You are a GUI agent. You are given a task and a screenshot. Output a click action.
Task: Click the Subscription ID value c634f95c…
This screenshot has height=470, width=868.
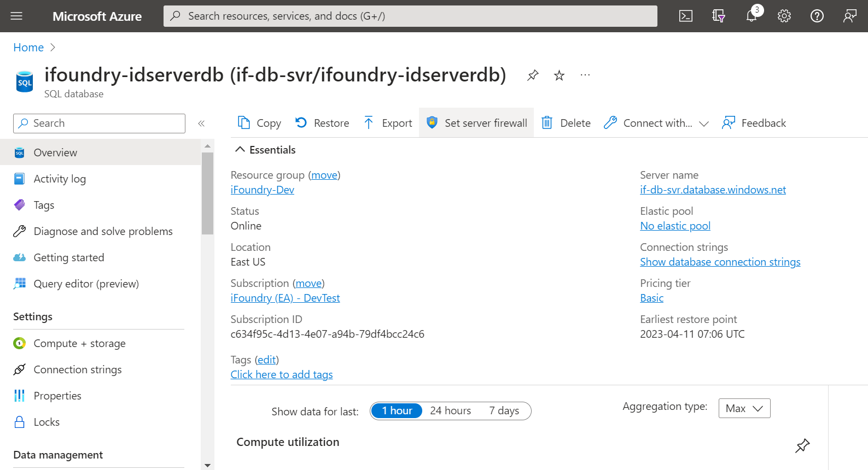(x=327, y=334)
